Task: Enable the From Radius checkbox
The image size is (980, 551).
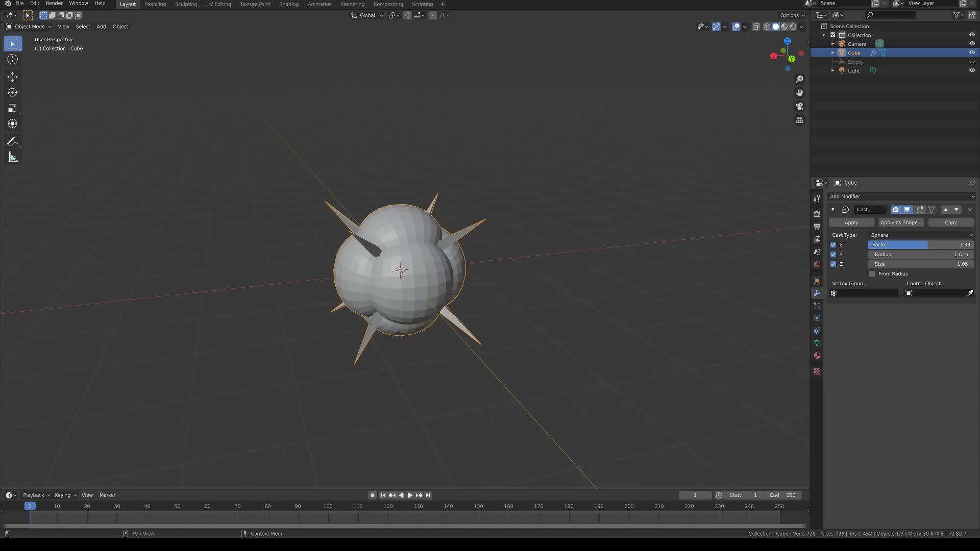Action: click(872, 273)
